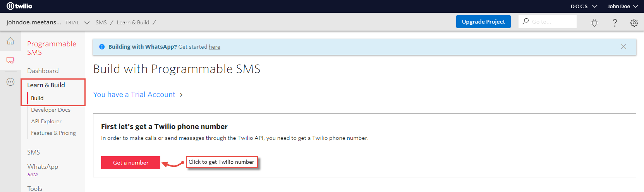Open Developer Docs sidebar item
644x192 pixels.
51,110
